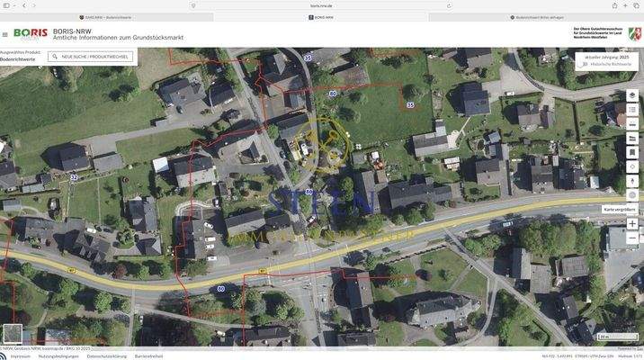
Task: Select the measure ruler tool
Action: [632, 123]
